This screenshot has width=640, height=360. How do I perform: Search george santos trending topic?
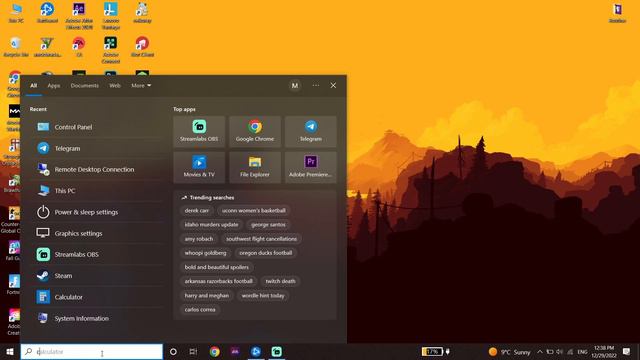[x=268, y=224]
